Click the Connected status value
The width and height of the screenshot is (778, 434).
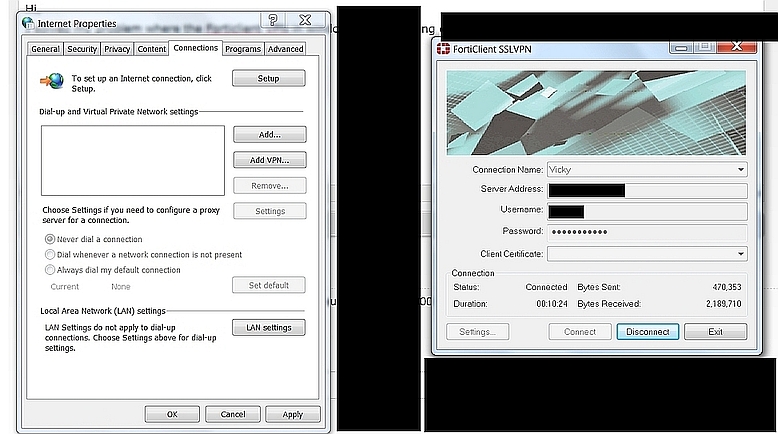(546, 287)
